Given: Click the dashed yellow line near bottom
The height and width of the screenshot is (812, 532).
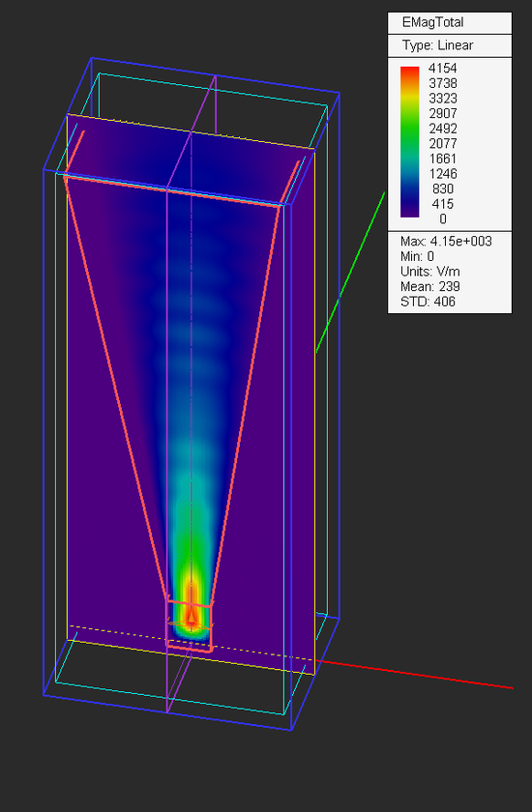Looking at the screenshot, I should coord(192,643).
